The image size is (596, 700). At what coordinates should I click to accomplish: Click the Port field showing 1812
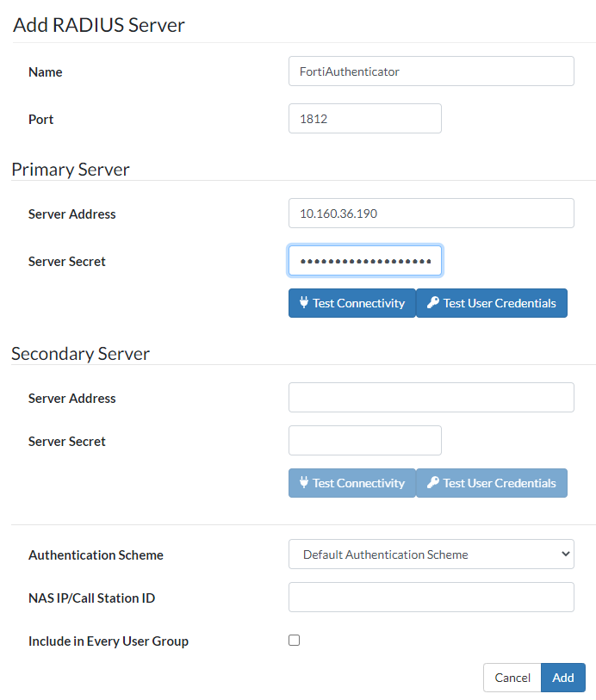tap(364, 118)
